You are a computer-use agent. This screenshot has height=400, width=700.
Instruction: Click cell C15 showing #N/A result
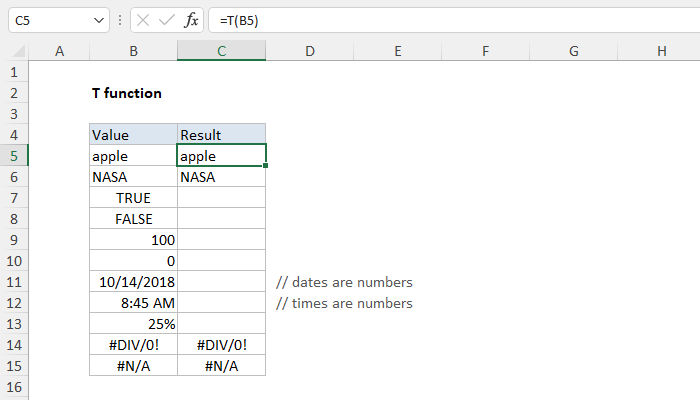(x=221, y=366)
